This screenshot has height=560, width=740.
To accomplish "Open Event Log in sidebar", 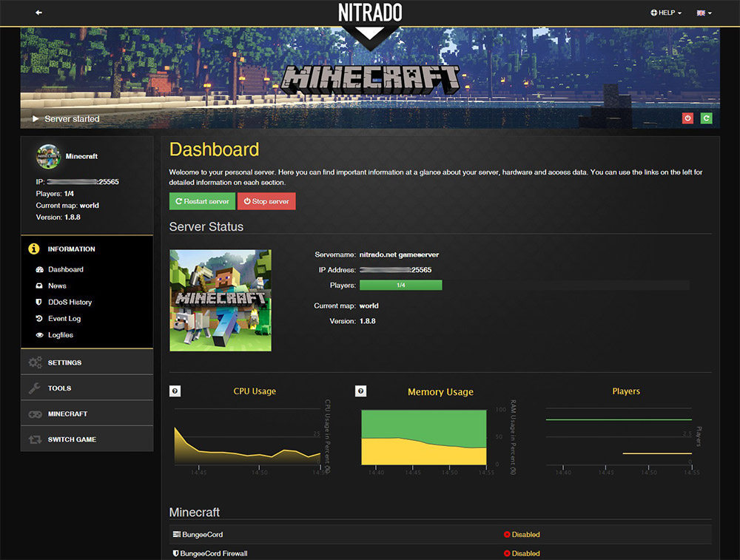I will pos(64,319).
